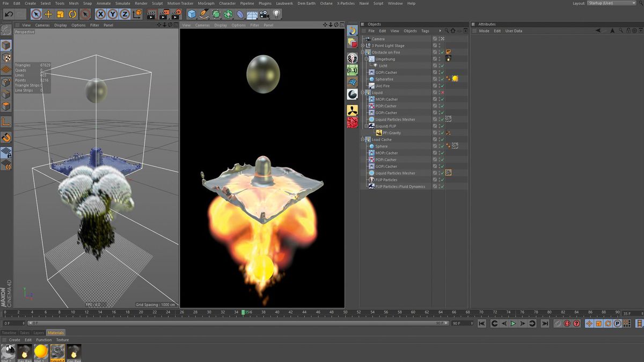Click the Light creation icon in the toolbar

tap(276, 14)
